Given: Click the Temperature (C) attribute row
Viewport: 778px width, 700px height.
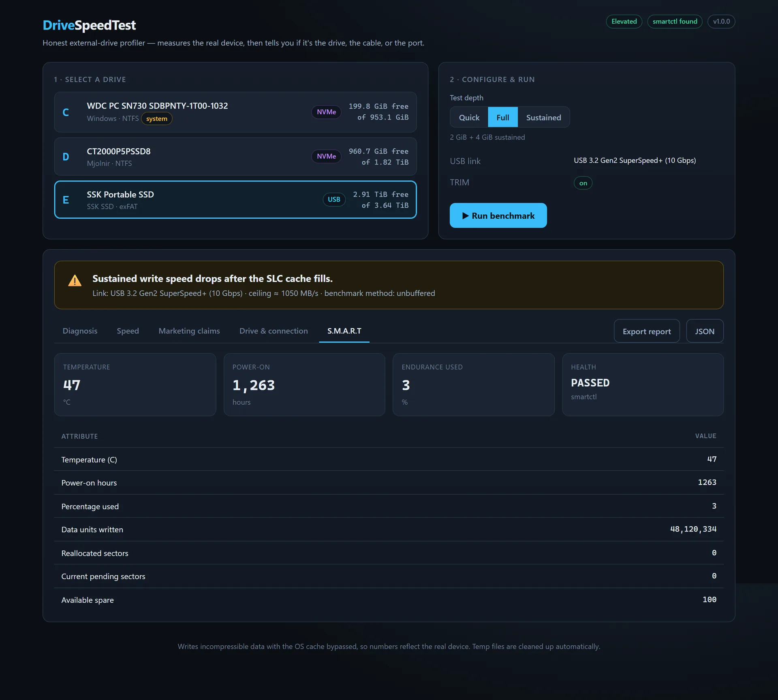Looking at the screenshot, I should point(389,459).
